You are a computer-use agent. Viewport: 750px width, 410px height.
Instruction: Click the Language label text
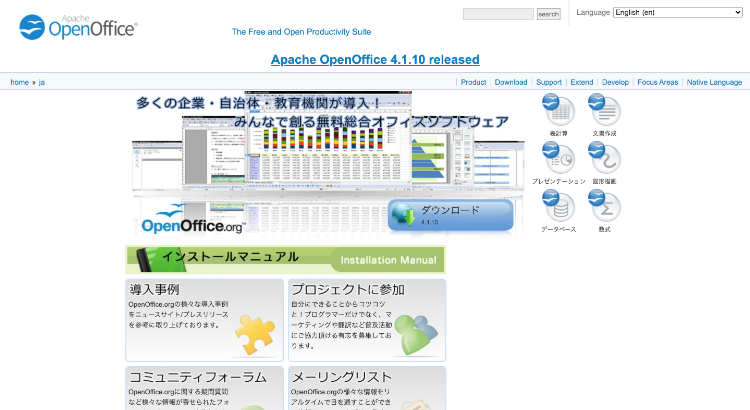(x=593, y=12)
